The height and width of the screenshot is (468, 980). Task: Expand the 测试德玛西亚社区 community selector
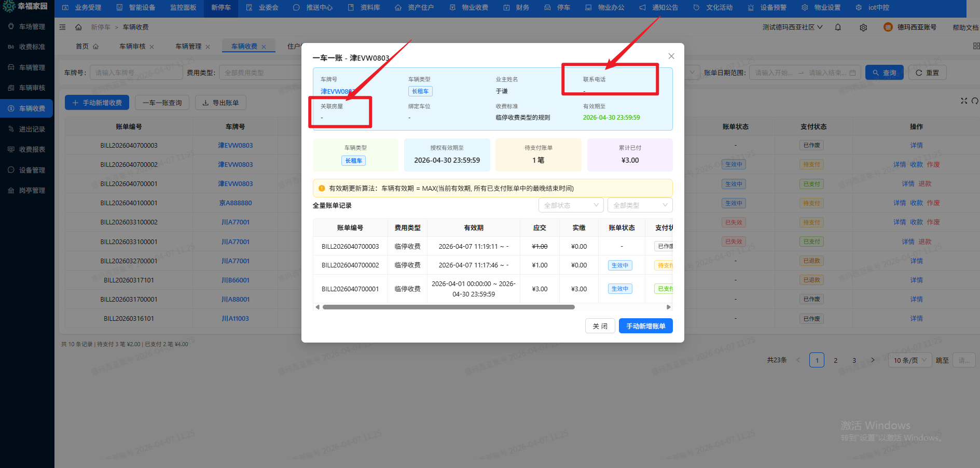click(x=792, y=27)
